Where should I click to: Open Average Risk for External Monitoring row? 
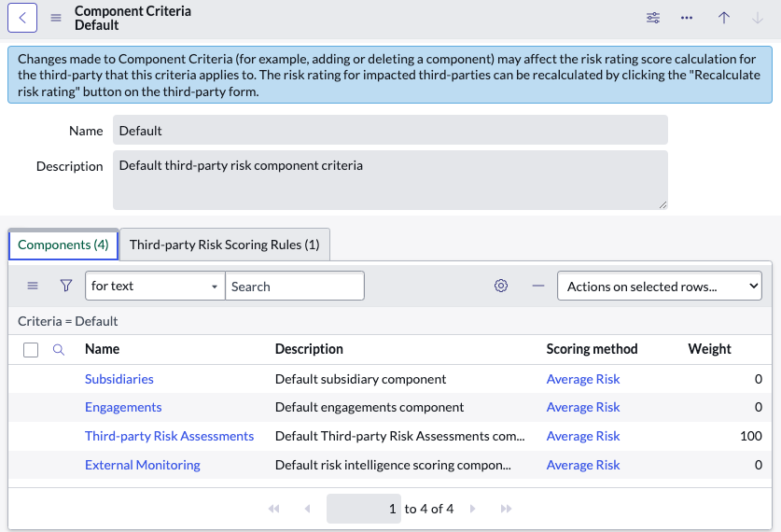pyautogui.click(x=583, y=465)
